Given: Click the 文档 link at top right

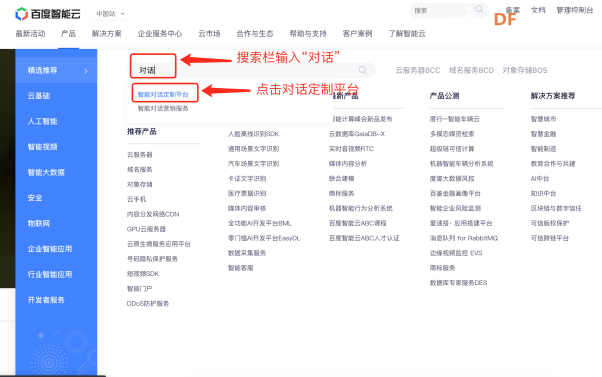Looking at the screenshot, I should point(538,10).
